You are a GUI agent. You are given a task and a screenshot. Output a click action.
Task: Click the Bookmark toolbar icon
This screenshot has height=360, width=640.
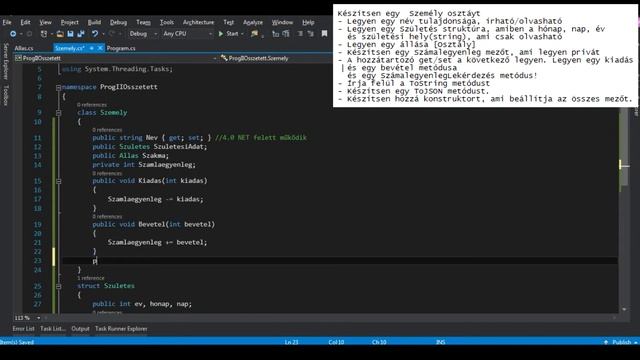324,34
